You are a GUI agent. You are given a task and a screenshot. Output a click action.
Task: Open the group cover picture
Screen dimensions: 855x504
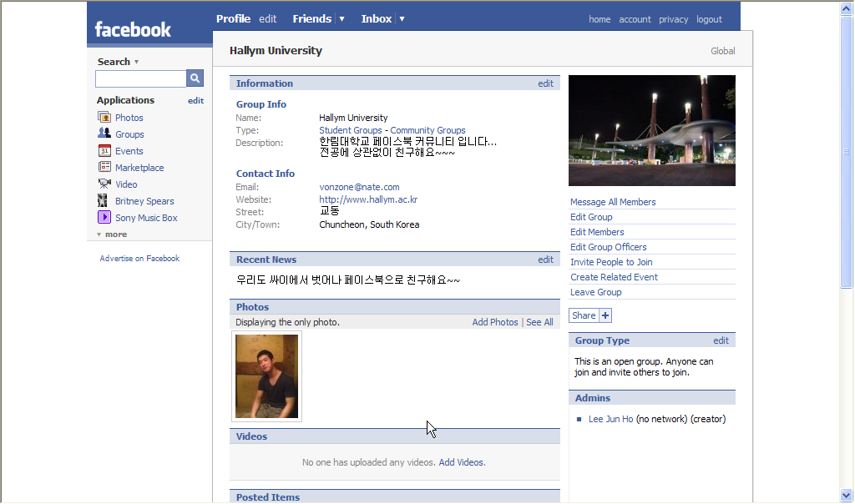[652, 131]
